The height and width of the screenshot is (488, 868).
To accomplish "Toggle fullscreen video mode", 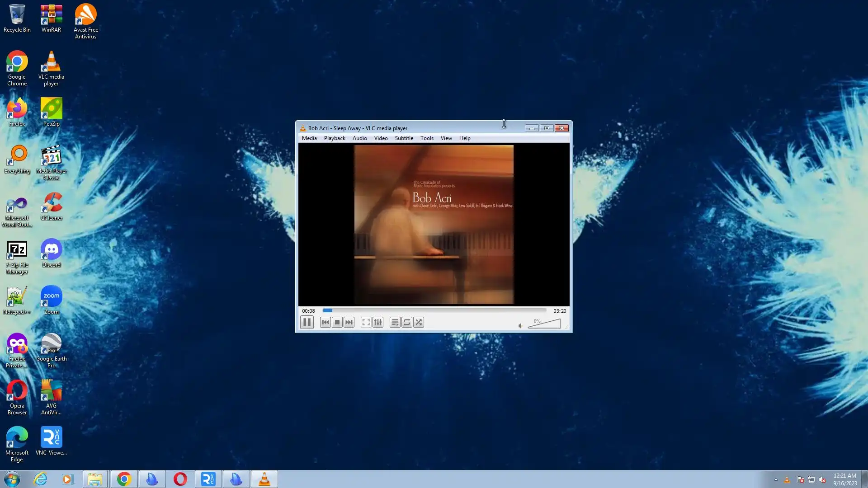I will pos(366,322).
